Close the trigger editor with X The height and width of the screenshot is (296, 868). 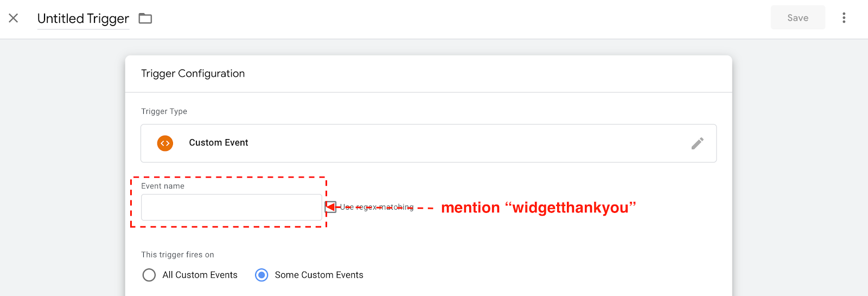tap(14, 18)
